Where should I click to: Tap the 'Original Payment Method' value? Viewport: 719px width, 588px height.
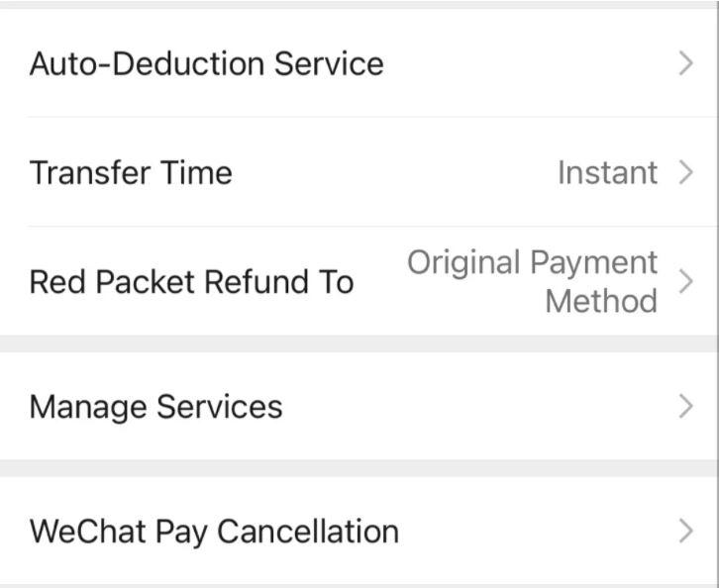click(x=533, y=281)
